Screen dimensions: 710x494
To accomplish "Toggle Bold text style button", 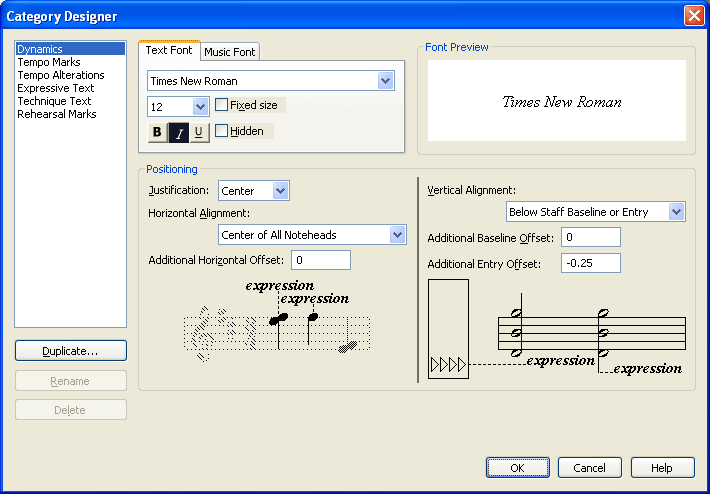I will pyautogui.click(x=157, y=132).
